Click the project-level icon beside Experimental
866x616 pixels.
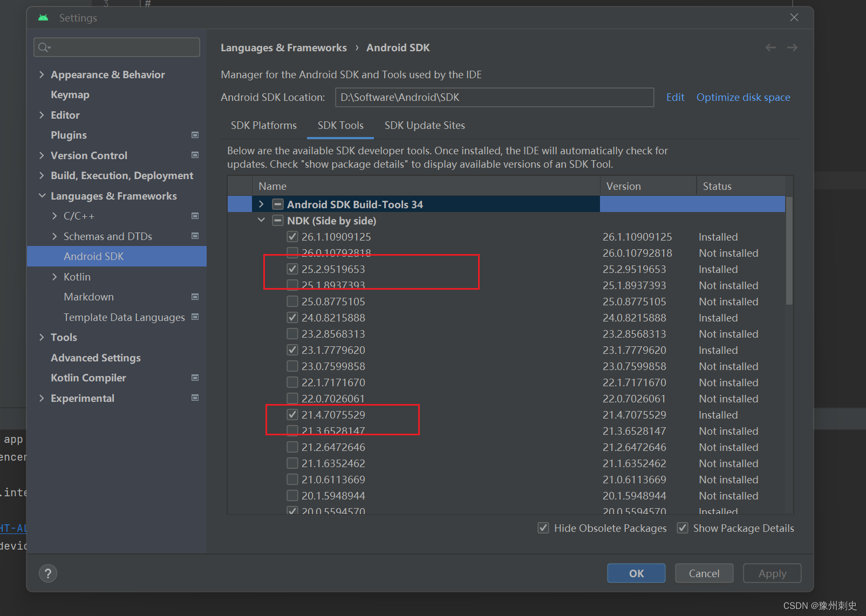click(x=195, y=398)
